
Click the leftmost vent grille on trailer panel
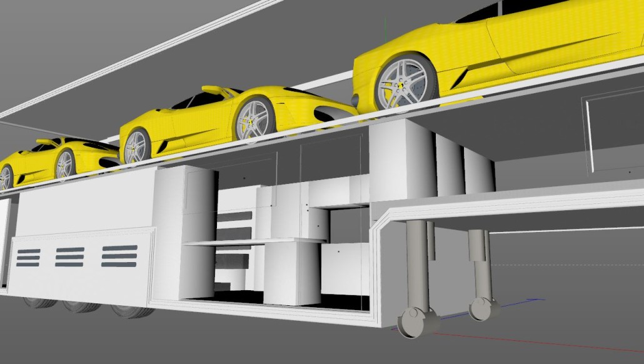click(x=29, y=258)
